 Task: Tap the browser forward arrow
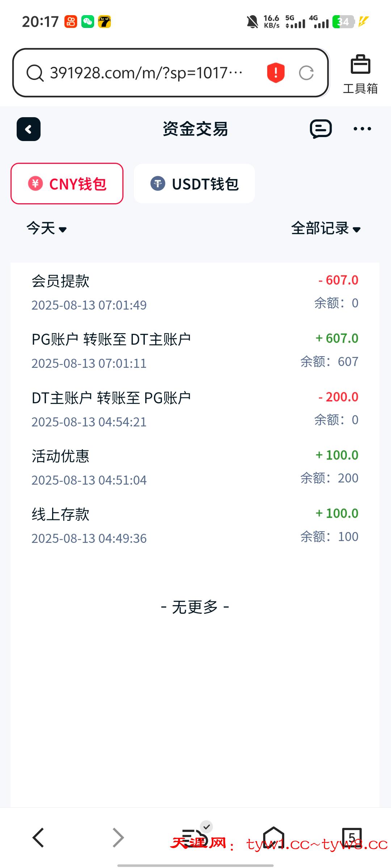pyautogui.click(x=118, y=838)
